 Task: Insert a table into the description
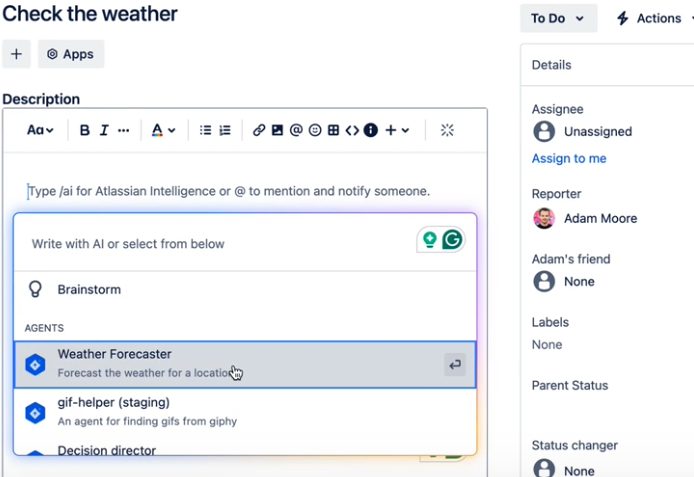pos(334,130)
